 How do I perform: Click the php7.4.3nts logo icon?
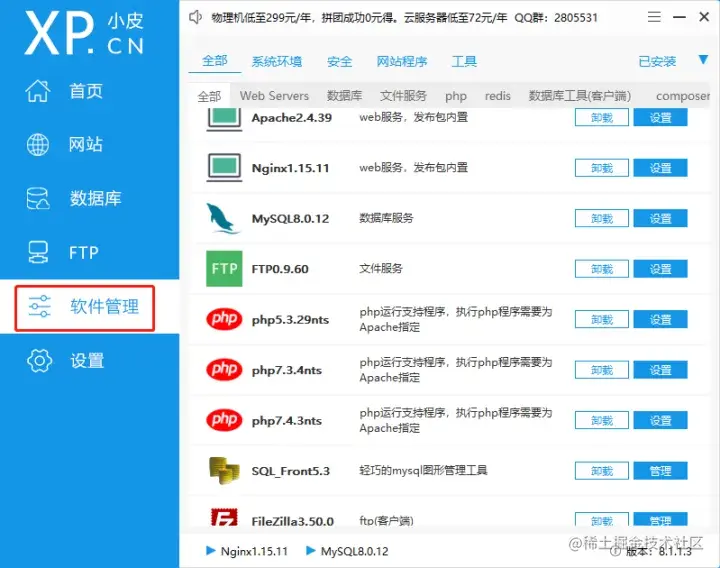point(224,420)
